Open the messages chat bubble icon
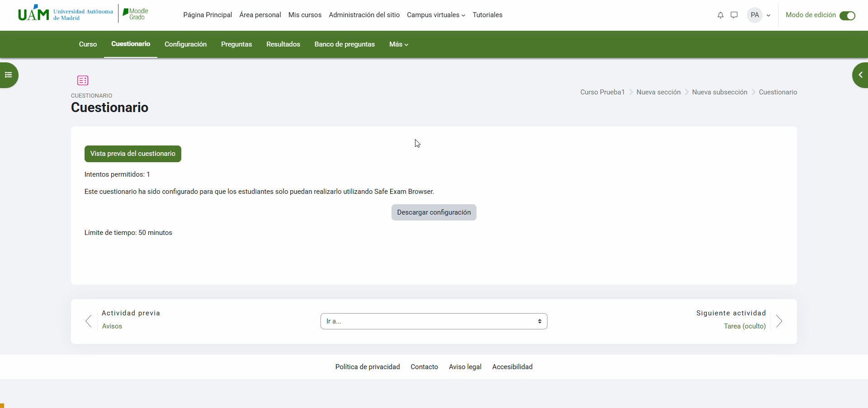Image resolution: width=868 pixels, height=408 pixels. point(734,15)
